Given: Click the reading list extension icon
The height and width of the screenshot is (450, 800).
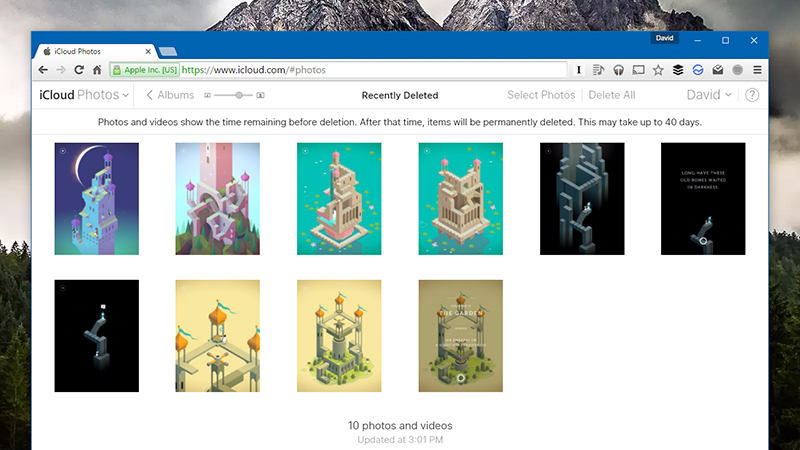Looking at the screenshot, I should (598, 70).
